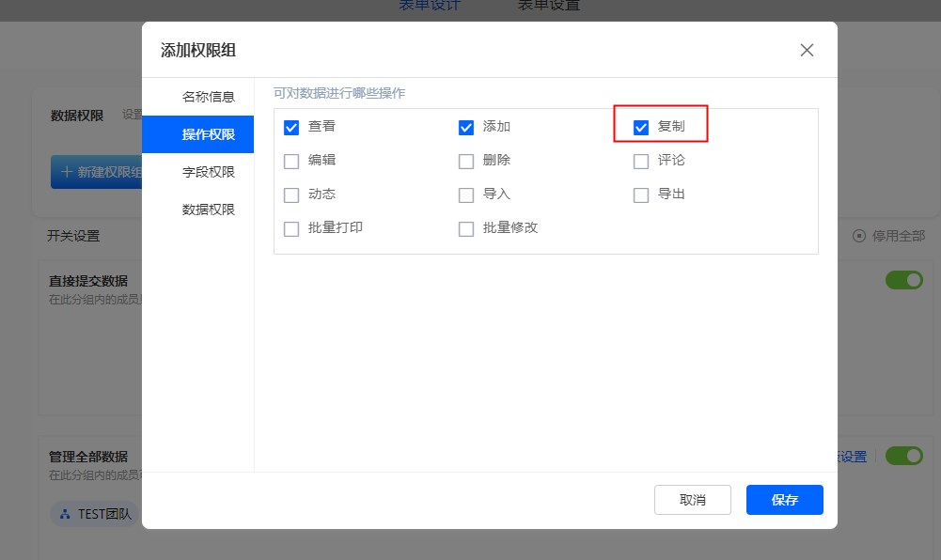Click the 取消 button

coord(692,500)
